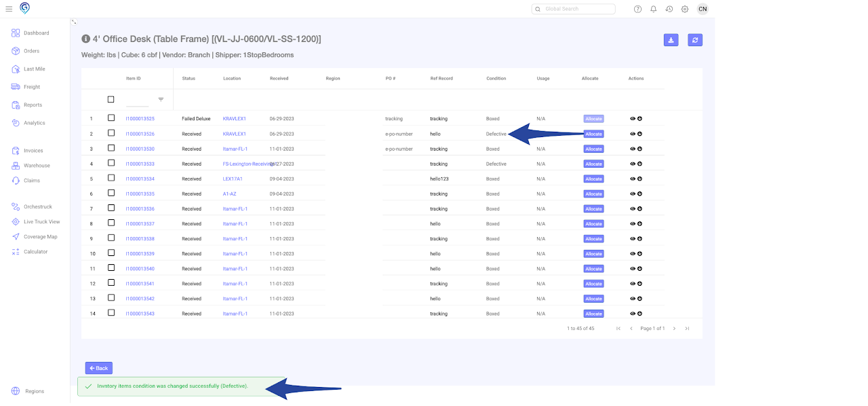Check the box for item I1000013533
This screenshot has height=406, width=868.
[x=111, y=163]
